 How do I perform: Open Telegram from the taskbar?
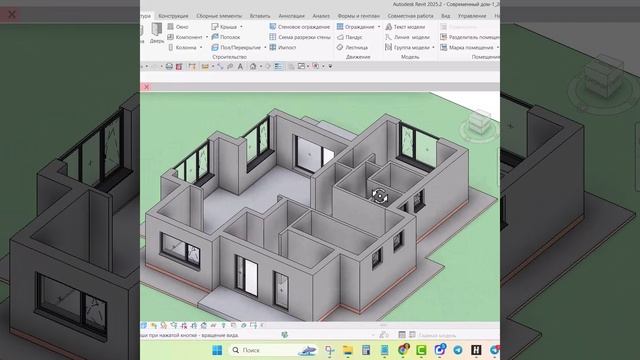click(458, 350)
